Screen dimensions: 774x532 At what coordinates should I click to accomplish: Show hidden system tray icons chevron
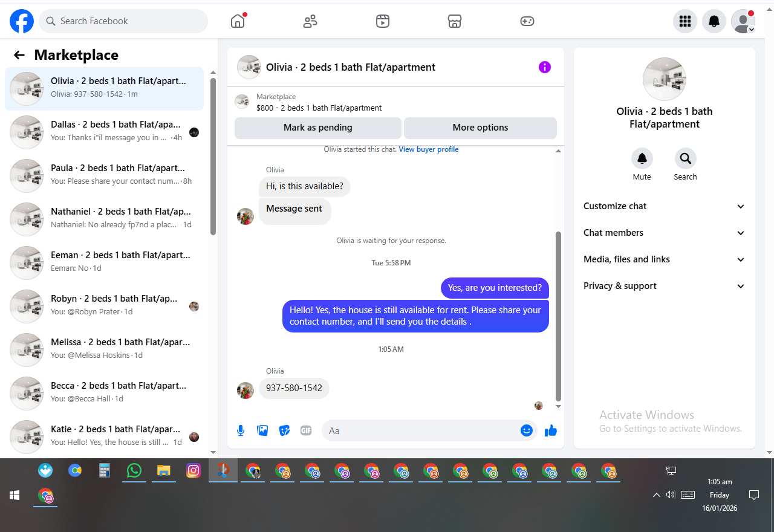click(x=656, y=495)
